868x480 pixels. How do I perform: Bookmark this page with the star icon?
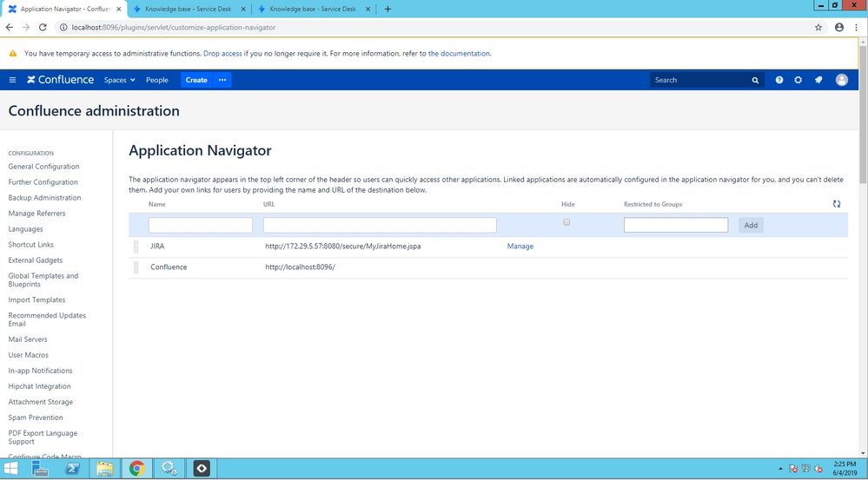point(818,27)
